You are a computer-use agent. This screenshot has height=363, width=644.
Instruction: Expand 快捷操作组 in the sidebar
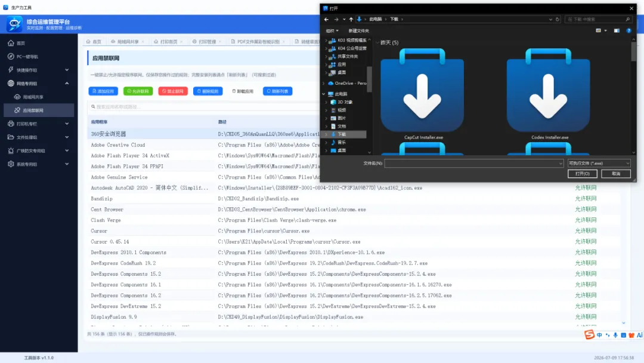[39, 70]
